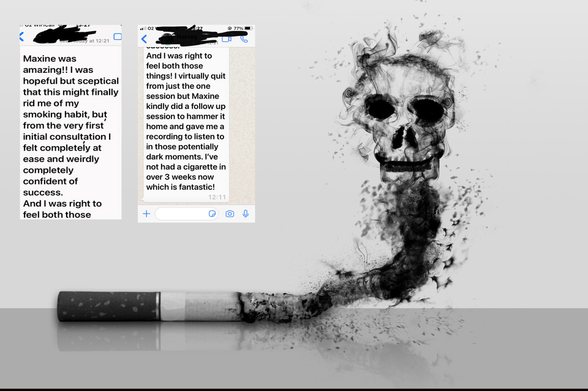Click the 12:11 message timestamp
The image size is (588, 391).
pos(217,197)
